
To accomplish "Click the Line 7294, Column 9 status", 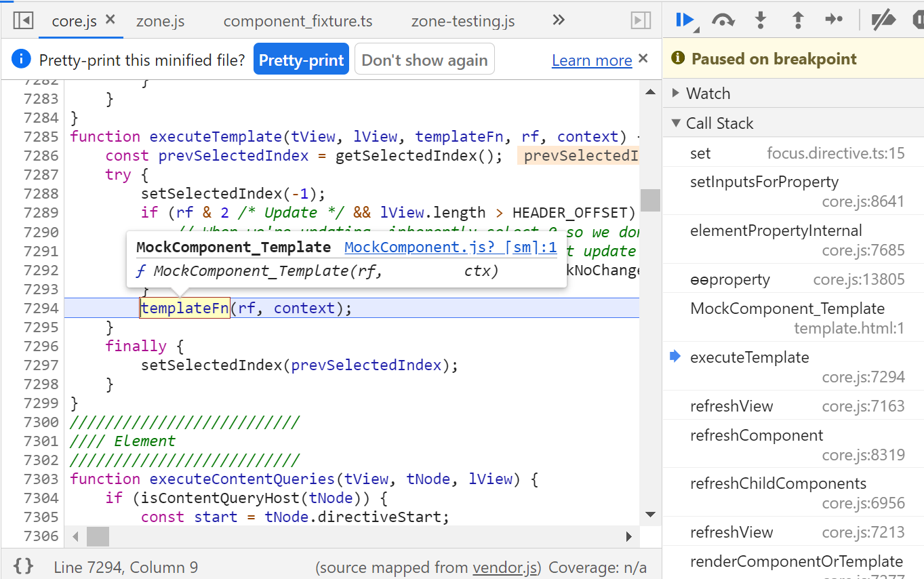I will pyautogui.click(x=126, y=567).
